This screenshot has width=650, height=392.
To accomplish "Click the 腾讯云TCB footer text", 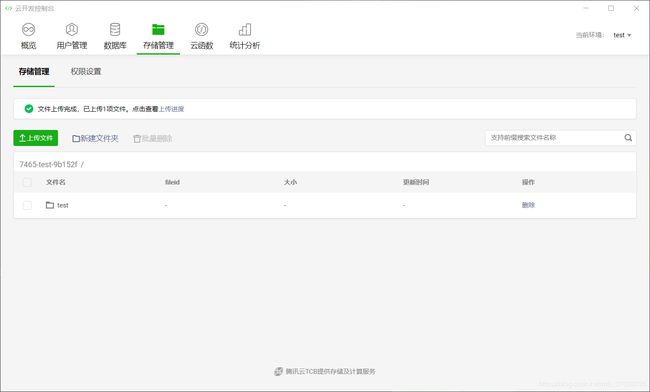I will [330, 371].
